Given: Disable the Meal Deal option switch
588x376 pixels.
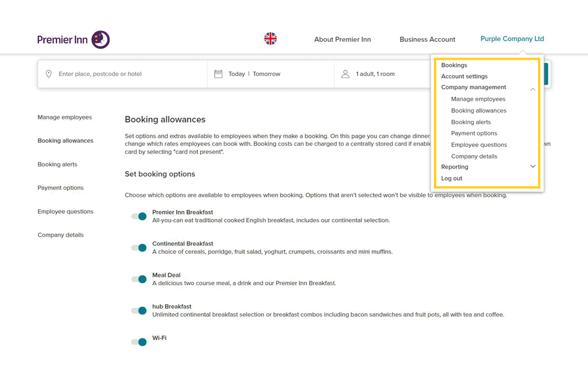Looking at the screenshot, I should (x=139, y=279).
